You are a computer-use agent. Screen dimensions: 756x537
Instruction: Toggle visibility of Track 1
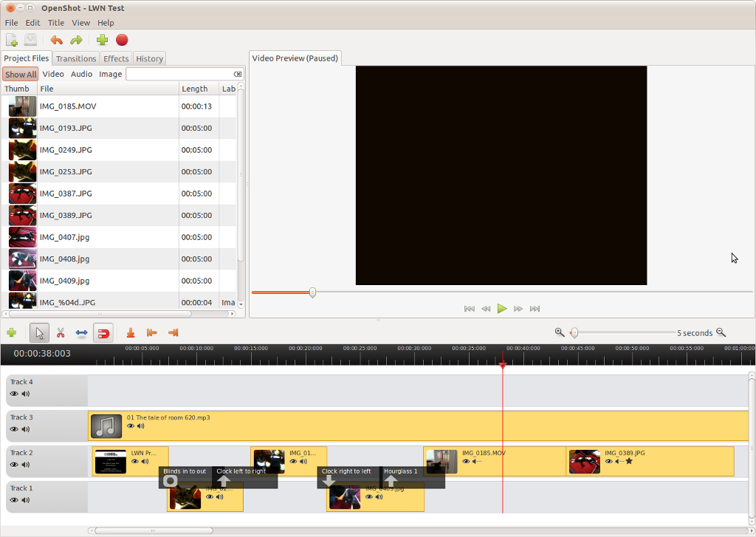(14, 500)
